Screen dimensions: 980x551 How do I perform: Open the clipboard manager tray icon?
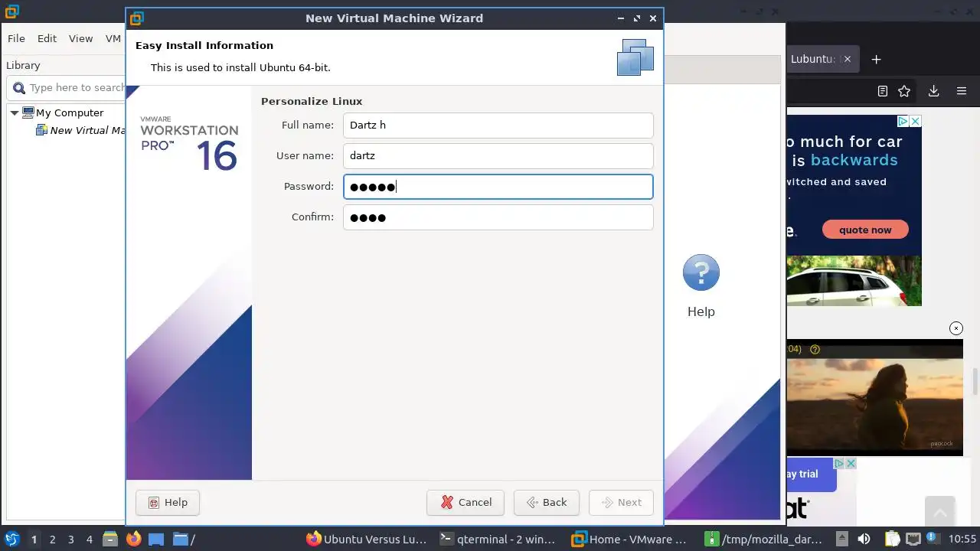point(892,539)
